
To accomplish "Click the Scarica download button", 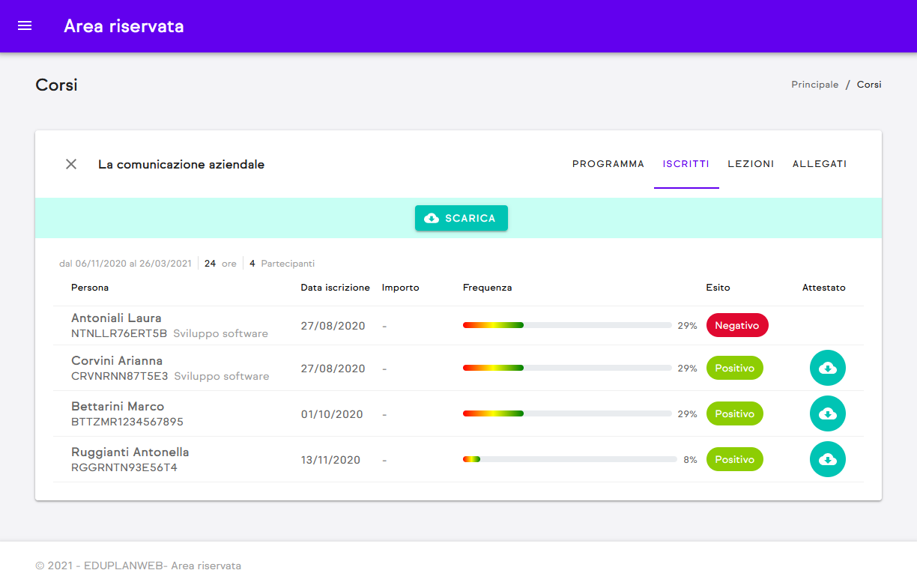I will click(x=461, y=218).
